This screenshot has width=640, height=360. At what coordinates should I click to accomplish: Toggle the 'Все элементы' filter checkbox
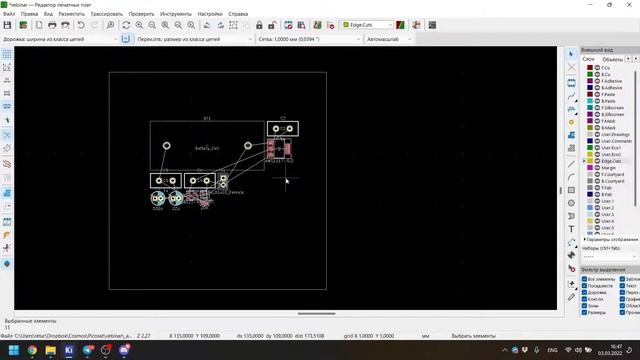click(x=584, y=279)
